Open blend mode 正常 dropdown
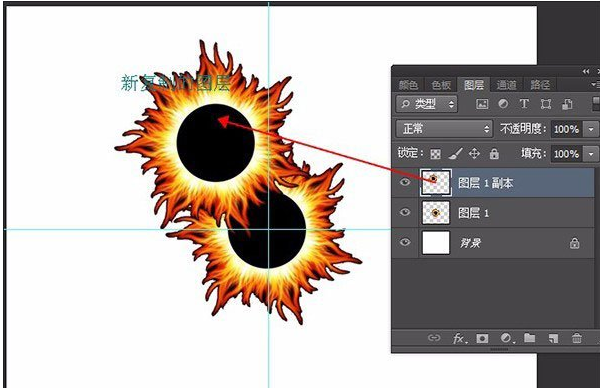Viewport: 600px width, 388px height. (444, 129)
